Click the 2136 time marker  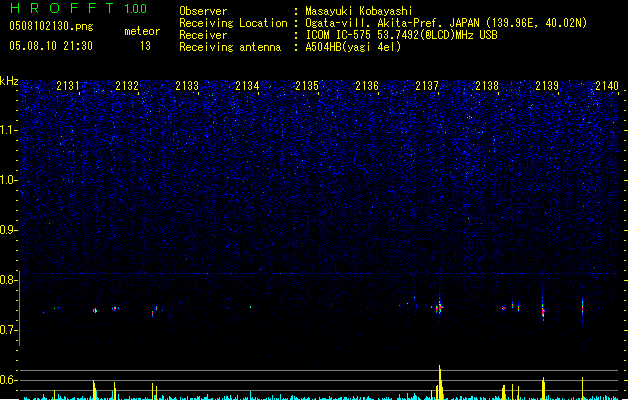[367, 86]
